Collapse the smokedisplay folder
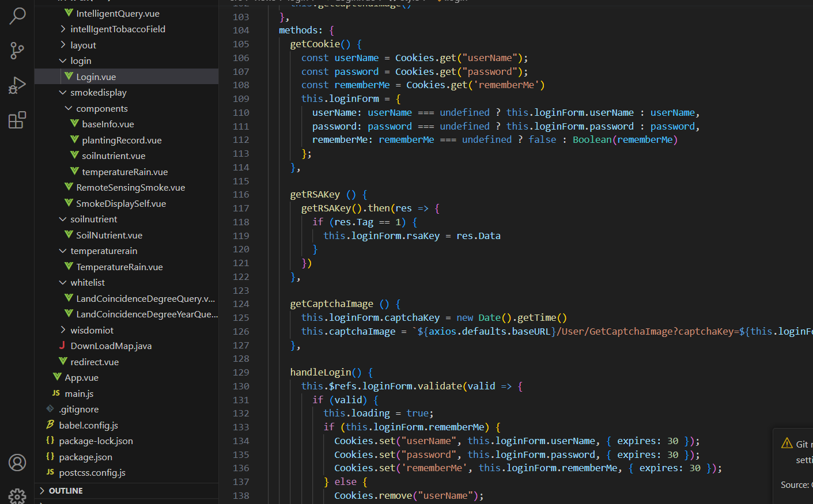This screenshot has height=504, width=813. (63, 92)
